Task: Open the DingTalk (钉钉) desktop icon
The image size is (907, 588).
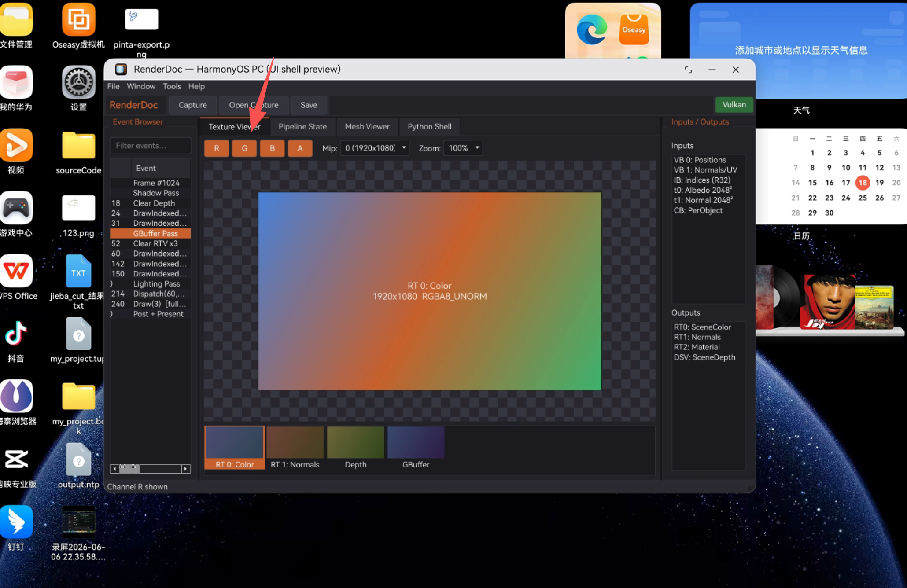Action: pyautogui.click(x=16, y=522)
